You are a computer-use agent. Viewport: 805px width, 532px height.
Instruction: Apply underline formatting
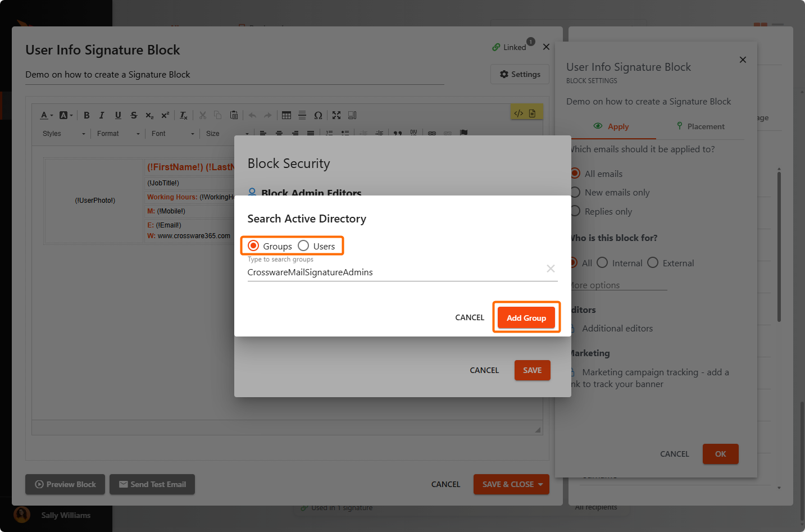pyautogui.click(x=118, y=115)
